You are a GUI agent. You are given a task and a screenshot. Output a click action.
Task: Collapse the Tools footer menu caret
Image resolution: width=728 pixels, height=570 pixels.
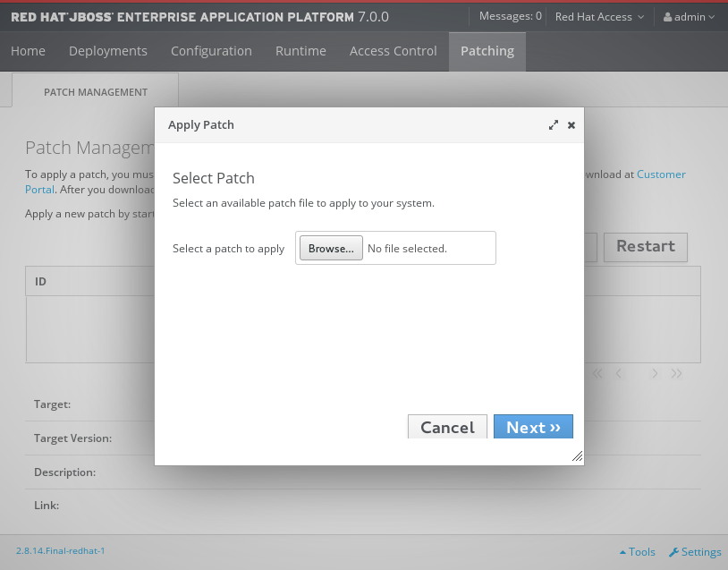[625, 551]
